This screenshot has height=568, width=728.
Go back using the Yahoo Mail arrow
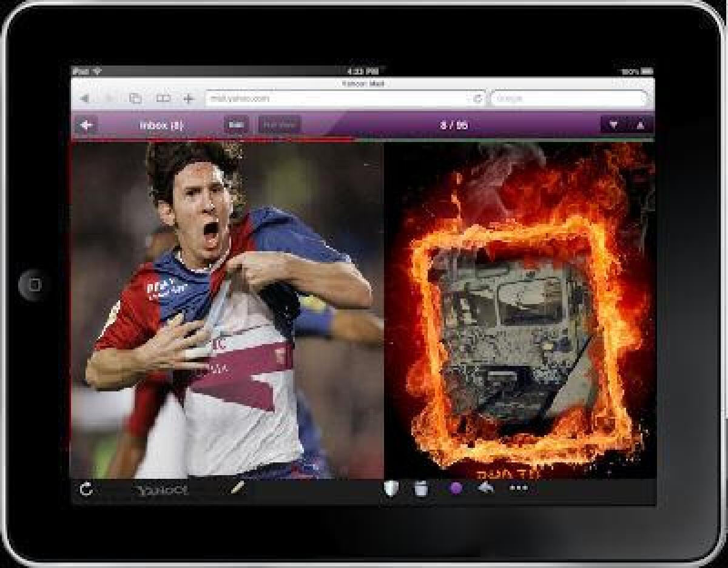tap(87, 125)
